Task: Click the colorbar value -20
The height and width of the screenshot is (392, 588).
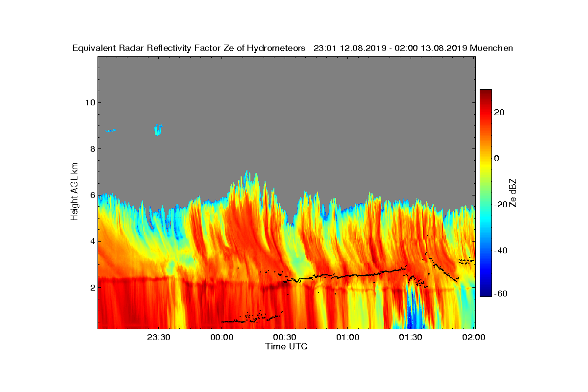Action: tap(501, 204)
